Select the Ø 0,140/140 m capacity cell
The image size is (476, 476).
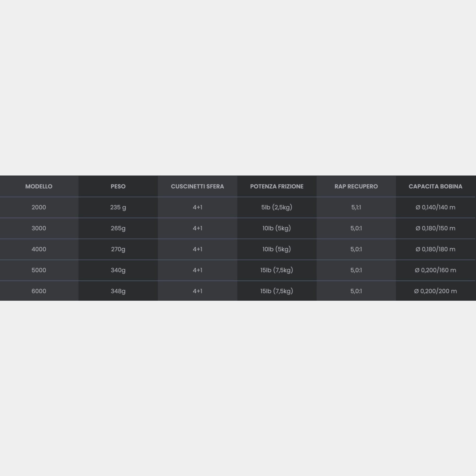(435, 207)
